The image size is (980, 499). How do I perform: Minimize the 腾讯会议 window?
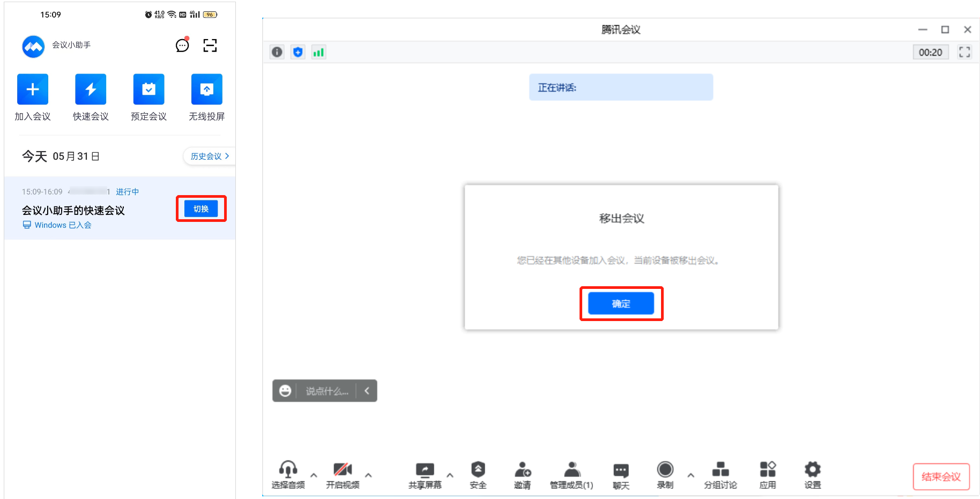923,29
